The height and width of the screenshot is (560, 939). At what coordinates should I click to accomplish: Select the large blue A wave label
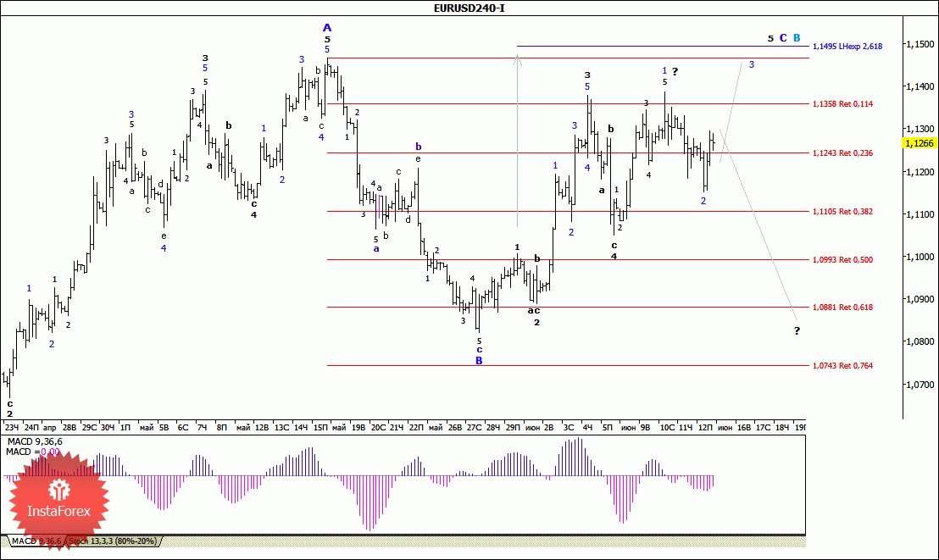point(327,28)
